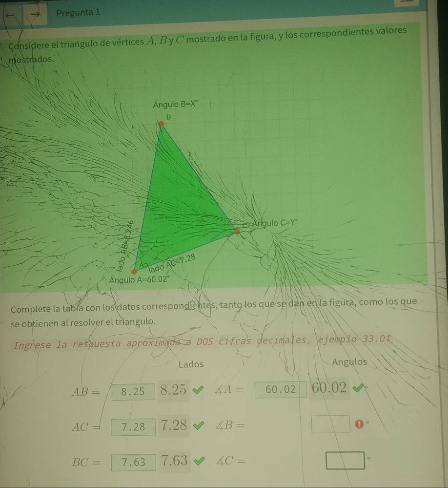This screenshot has height=488, width=448.
Task: Click the Pregunta 1 title
Action: click(x=78, y=12)
